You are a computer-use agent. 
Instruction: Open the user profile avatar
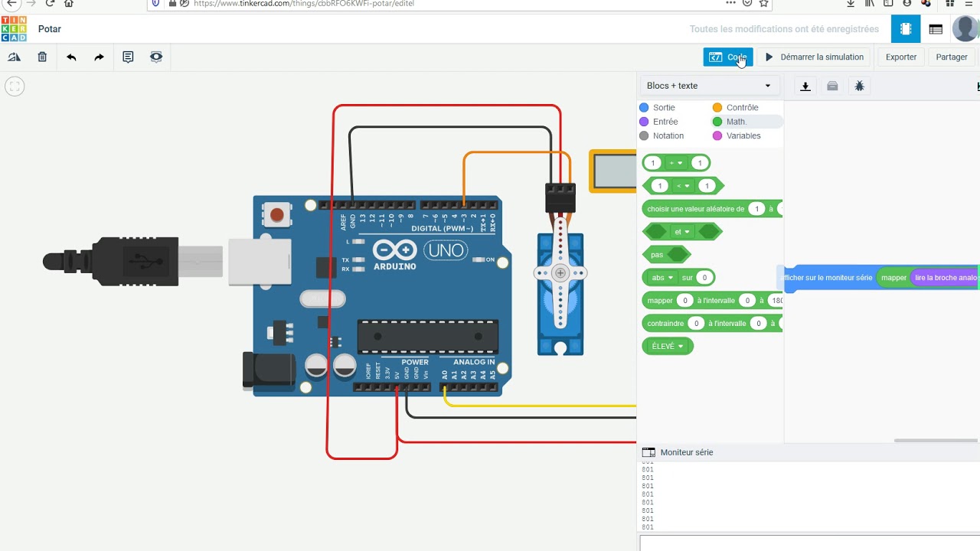tap(965, 29)
